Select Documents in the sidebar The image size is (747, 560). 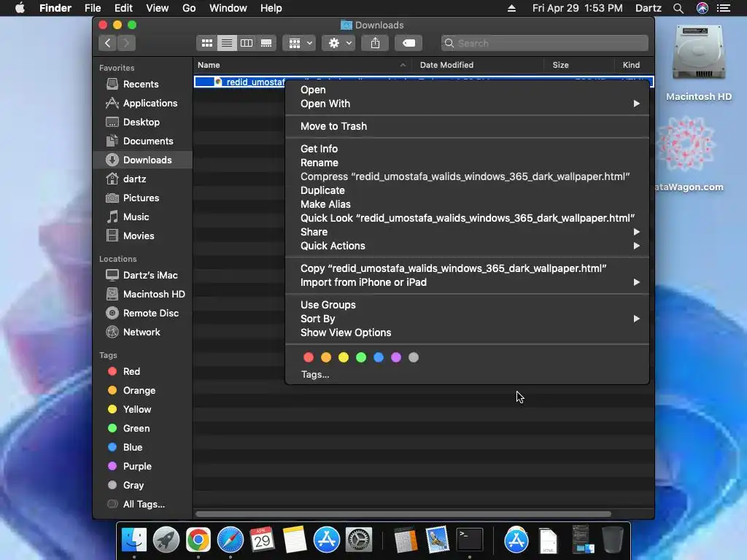pos(143,141)
